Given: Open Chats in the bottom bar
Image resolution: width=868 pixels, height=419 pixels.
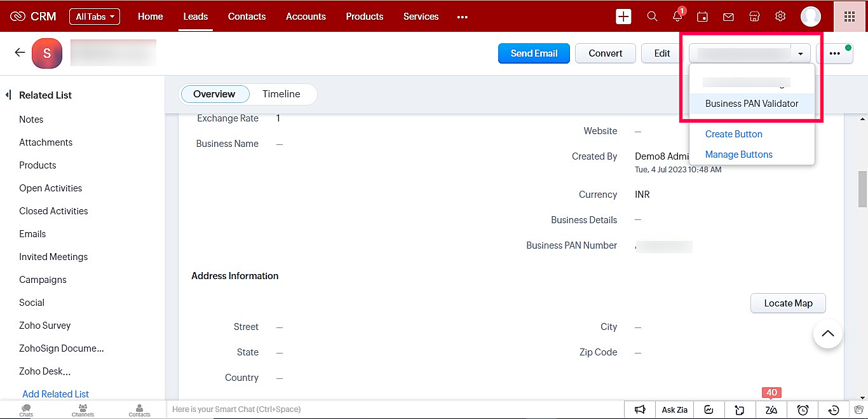Looking at the screenshot, I should (x=26, y=410).
